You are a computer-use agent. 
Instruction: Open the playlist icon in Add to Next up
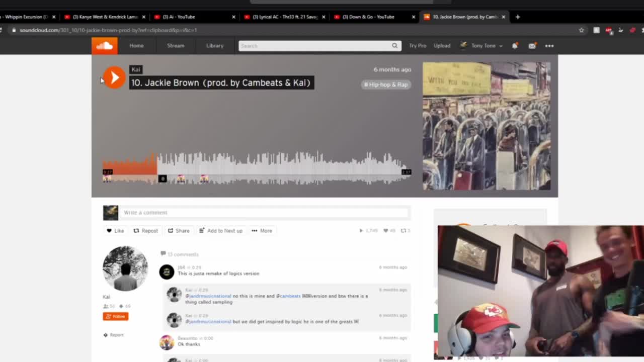coord(202,230)
